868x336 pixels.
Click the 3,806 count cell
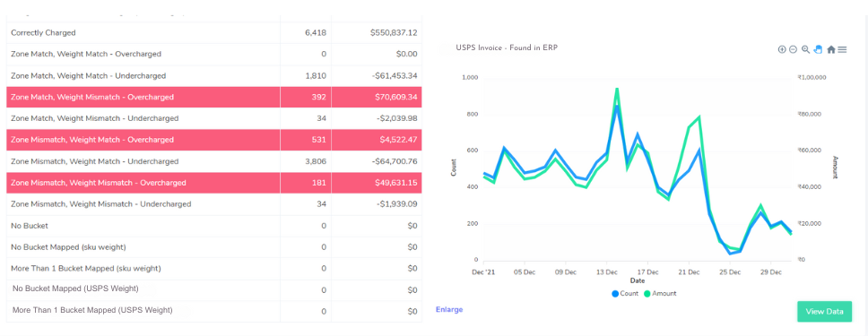[x=306, y=161]
